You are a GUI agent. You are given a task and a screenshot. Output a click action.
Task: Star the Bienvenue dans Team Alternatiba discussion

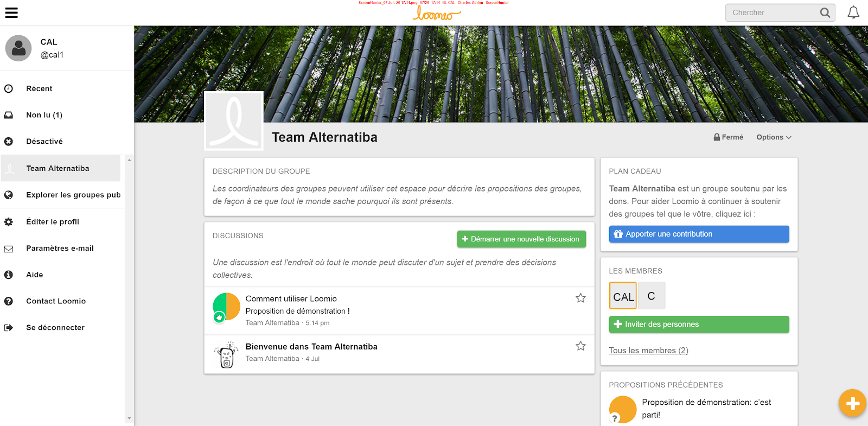tap(580, 346)
